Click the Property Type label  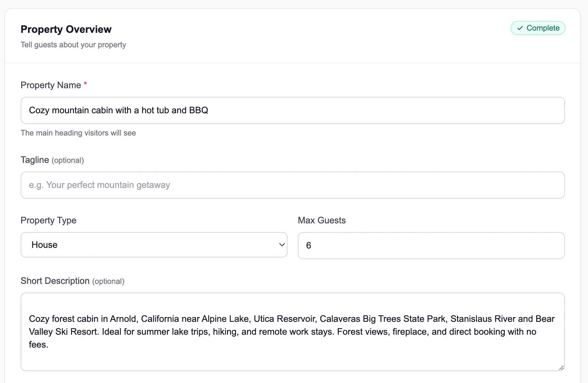point(49,220)
